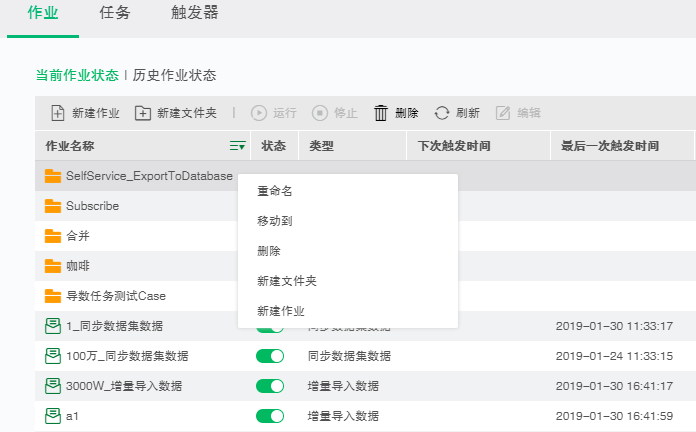Open the 历史作业状态 link

[174, 75]
